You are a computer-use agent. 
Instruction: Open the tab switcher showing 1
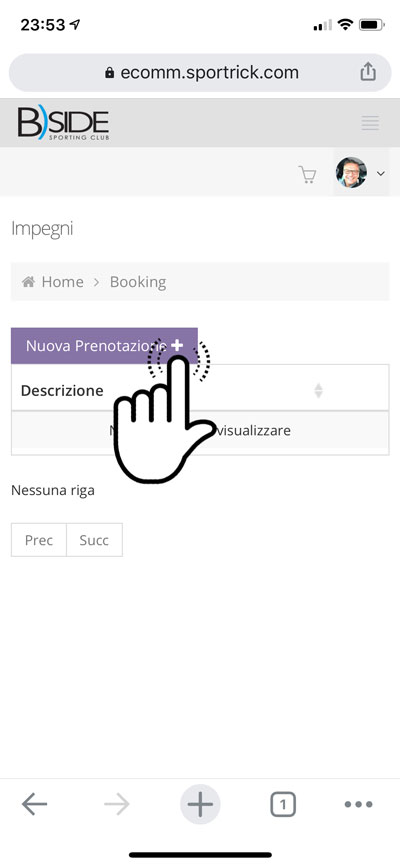283,804
